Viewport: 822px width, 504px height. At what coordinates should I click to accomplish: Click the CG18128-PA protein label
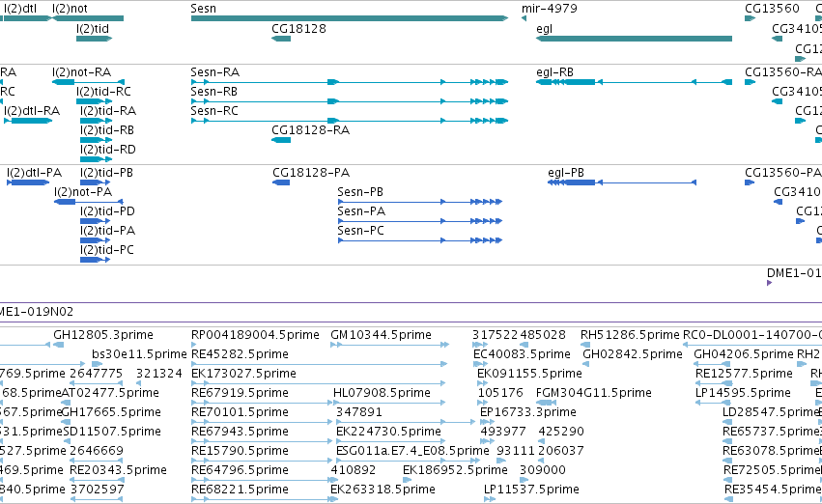311,173
